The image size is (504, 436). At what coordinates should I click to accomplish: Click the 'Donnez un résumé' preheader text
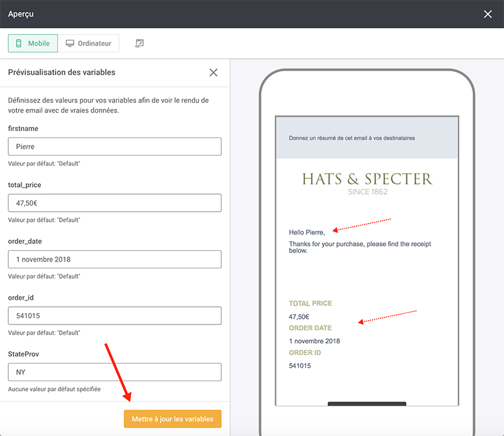click(352, 138)
